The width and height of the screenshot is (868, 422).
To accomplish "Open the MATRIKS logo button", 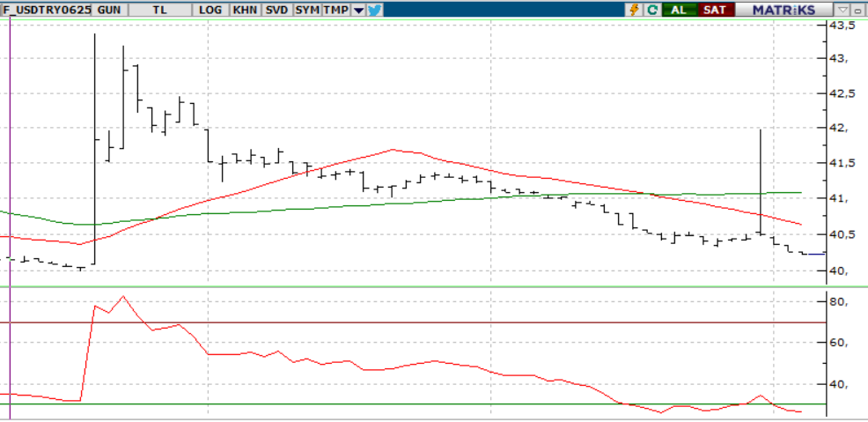I will [x=783, y=10].
